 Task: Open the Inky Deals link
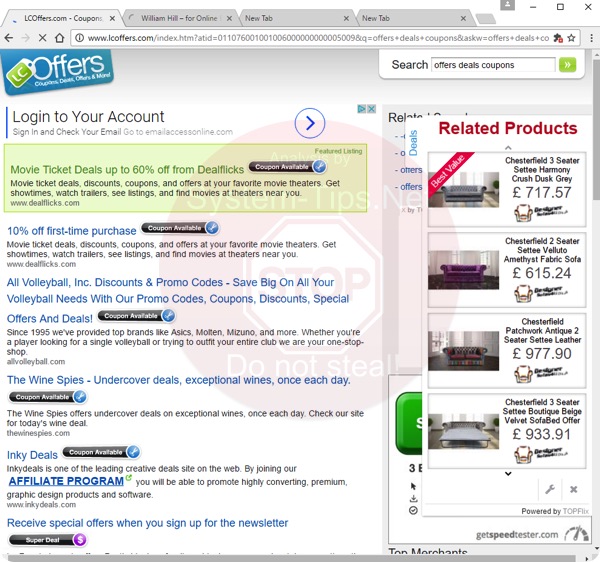click(x=32, y=455)
